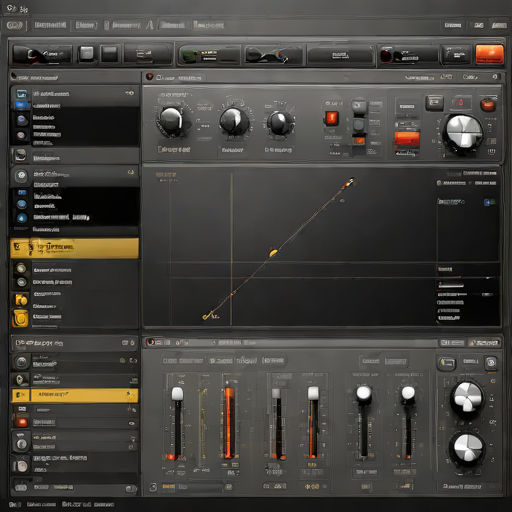Expand the first group header in the left browser panel
This screenshot has height=512, width=512.
[74, 94]
